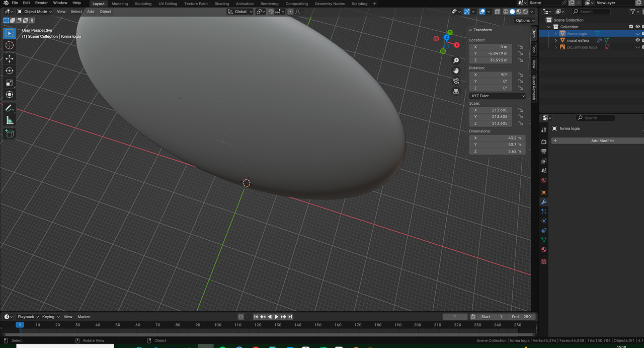
Task: Open the outliner filter dropdown
Action: pyautogui.click(x=634, y=12)
